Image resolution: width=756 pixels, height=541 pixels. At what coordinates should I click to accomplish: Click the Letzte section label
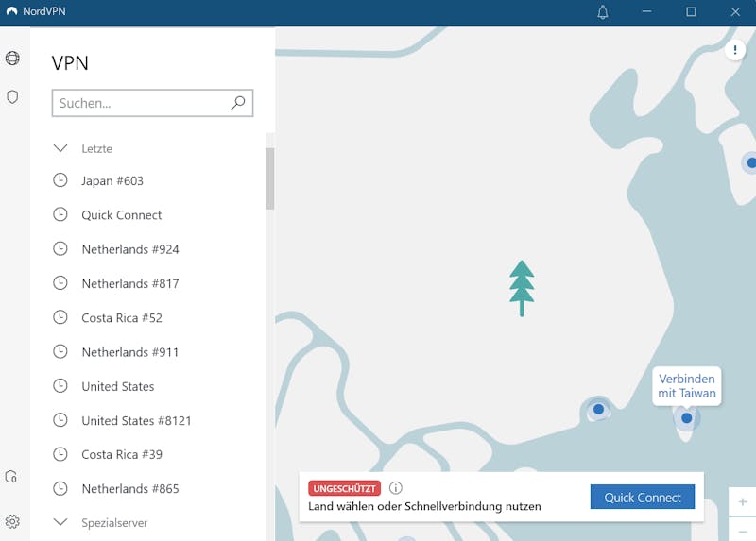pos(97,148)
